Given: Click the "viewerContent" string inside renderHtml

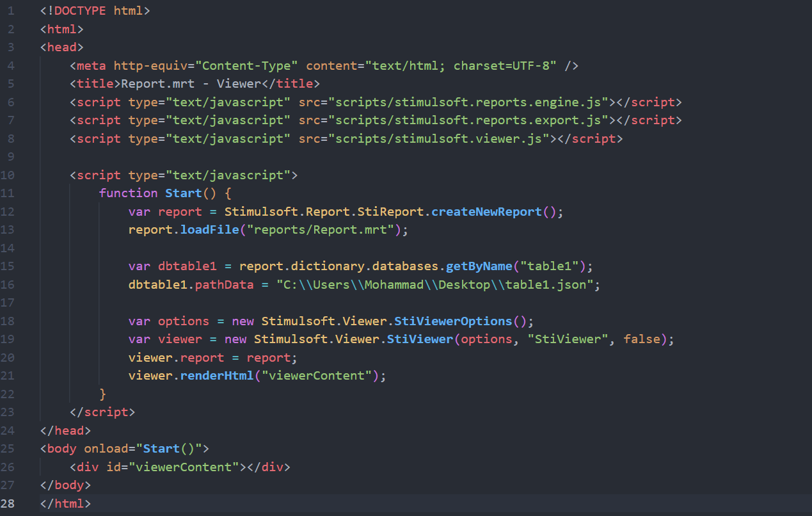Looking at the screenshot, I should coord(317,376).
